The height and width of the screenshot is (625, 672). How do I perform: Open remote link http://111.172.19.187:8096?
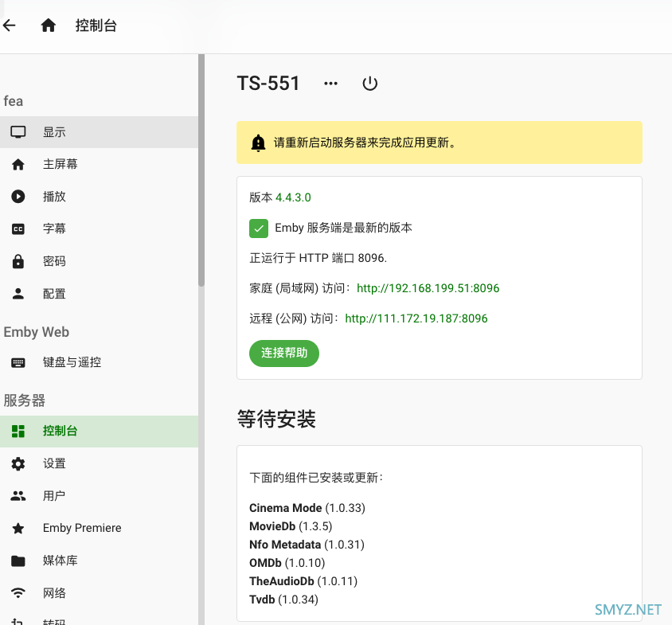tap(416, 318)
